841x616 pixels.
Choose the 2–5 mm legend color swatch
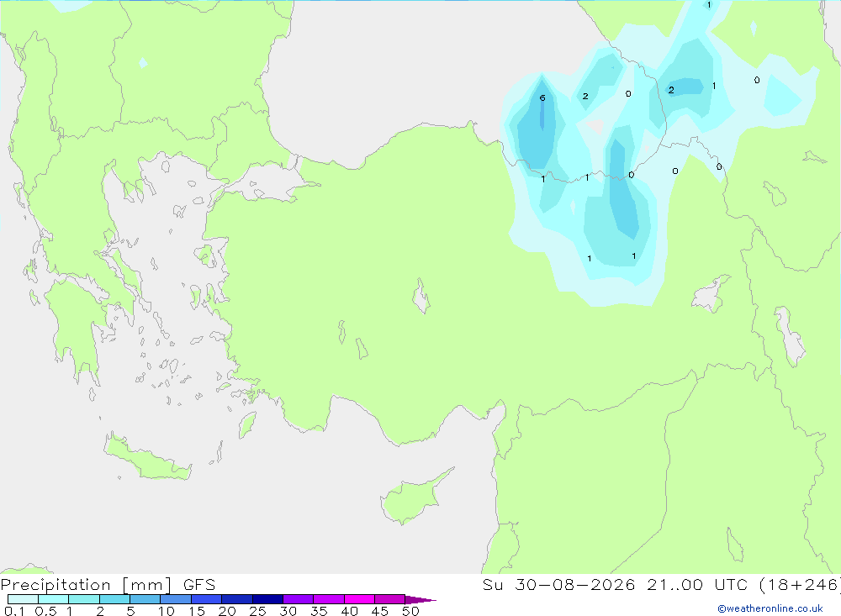[x=114, y=599]
